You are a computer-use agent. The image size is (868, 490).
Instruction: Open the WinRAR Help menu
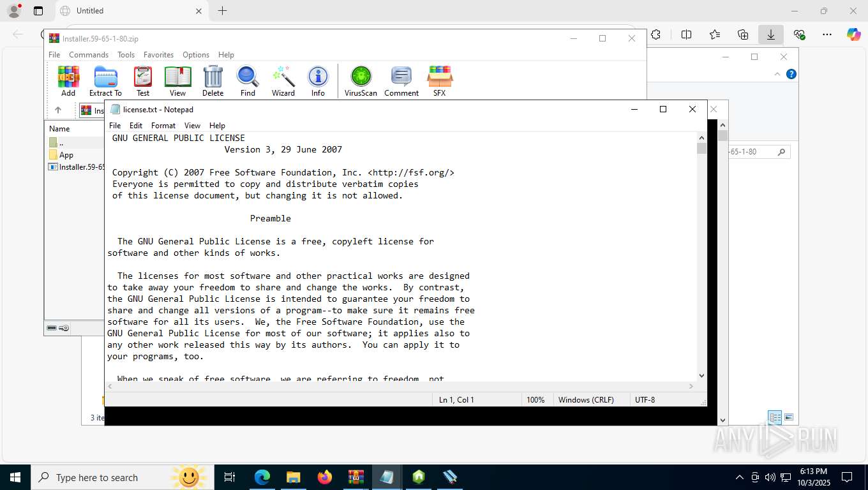click(x=226, y=55)
